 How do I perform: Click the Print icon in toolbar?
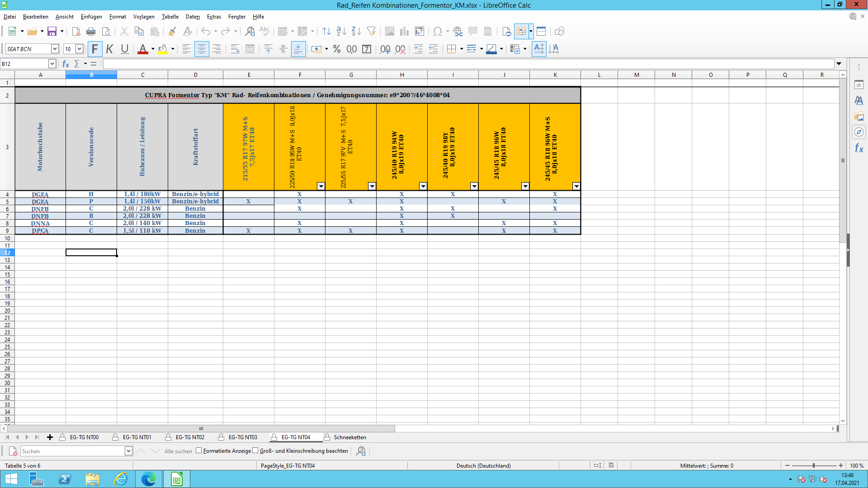coord(91,31)
